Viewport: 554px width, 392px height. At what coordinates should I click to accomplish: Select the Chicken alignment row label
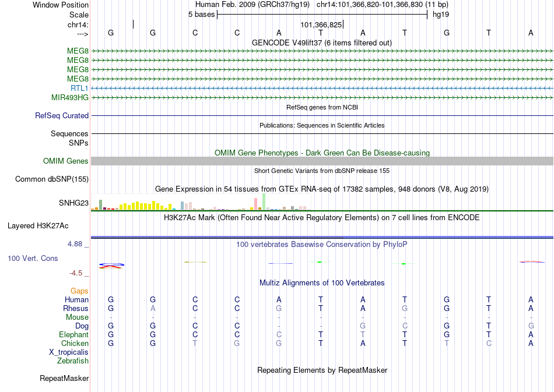pyautogui.click(x=75, y=343)
